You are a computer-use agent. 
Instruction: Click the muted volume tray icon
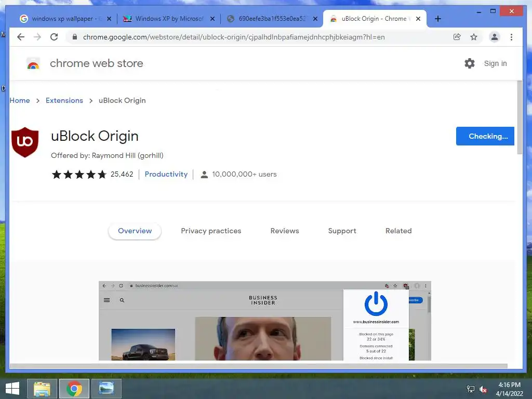click(483, 389)
